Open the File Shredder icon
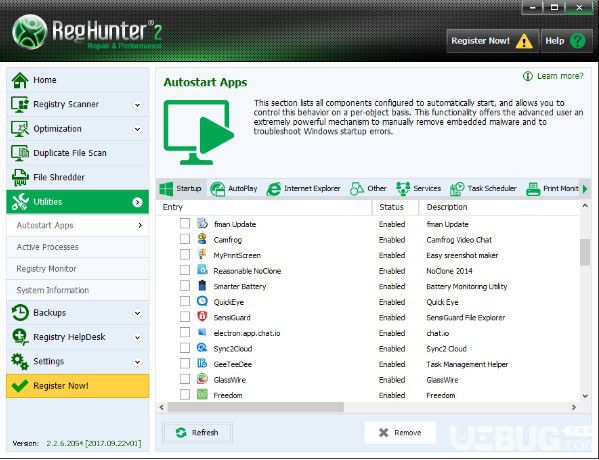Image resolution: width=599 pixels, height=460 pixels. coord(20,177)
